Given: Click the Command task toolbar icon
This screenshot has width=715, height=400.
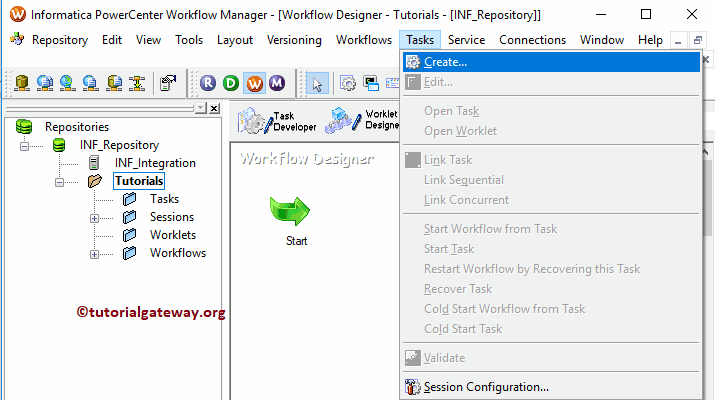Looking at the screenshot, I should [x=371, y=83].
